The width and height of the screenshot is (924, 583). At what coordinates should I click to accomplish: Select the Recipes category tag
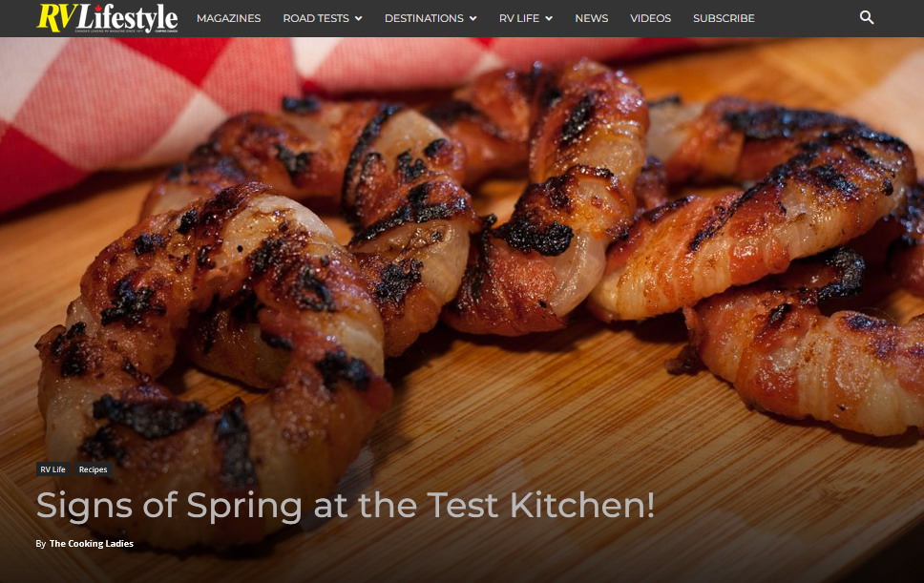coord(94,469)
